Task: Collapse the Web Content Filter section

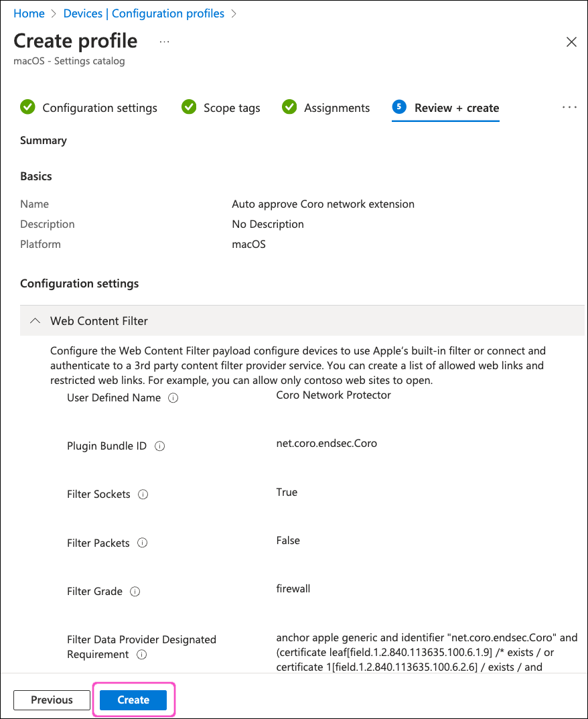Action: pos(35,321)
